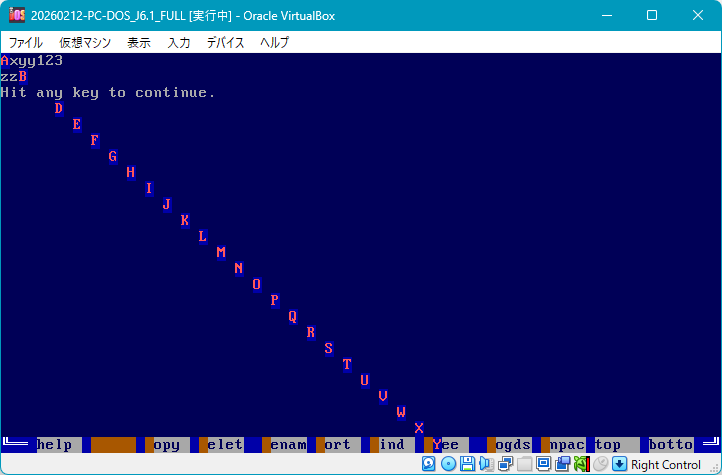
Task: Click the 'Hit any key to continue.' text
Action: pos(108,92)
